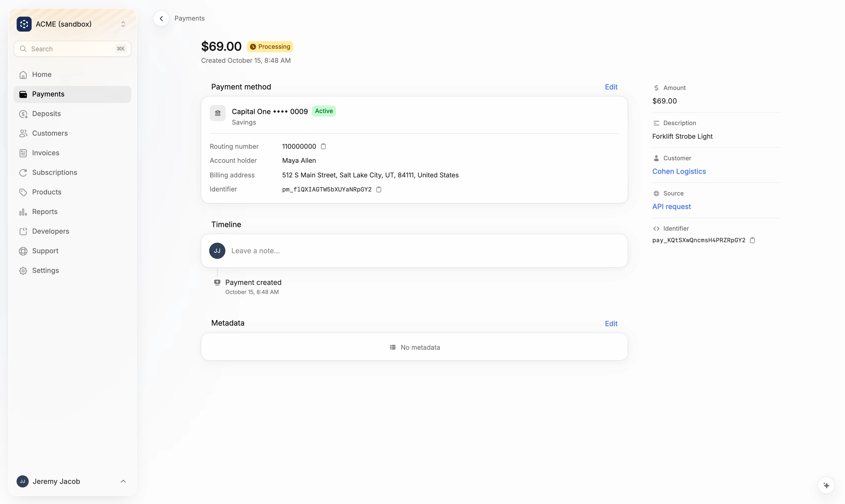Click the Payment created timeline icon
Image resolution: width=845 pixels, height=504 pixels.
(x=217, y=282)
